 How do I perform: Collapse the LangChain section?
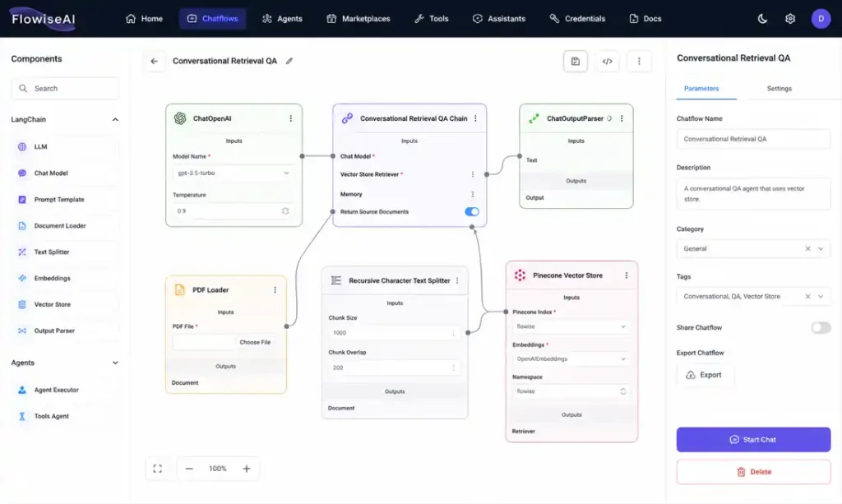(115, 119)
